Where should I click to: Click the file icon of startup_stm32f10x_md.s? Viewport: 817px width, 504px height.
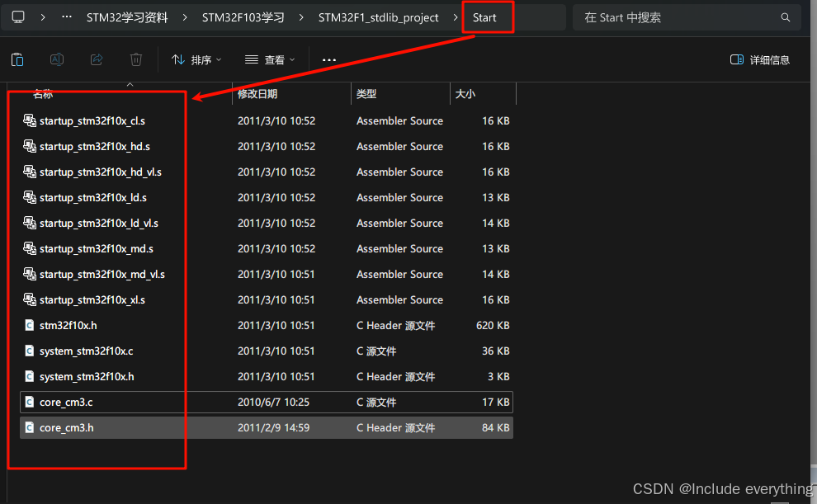click(x=30, y=248)
